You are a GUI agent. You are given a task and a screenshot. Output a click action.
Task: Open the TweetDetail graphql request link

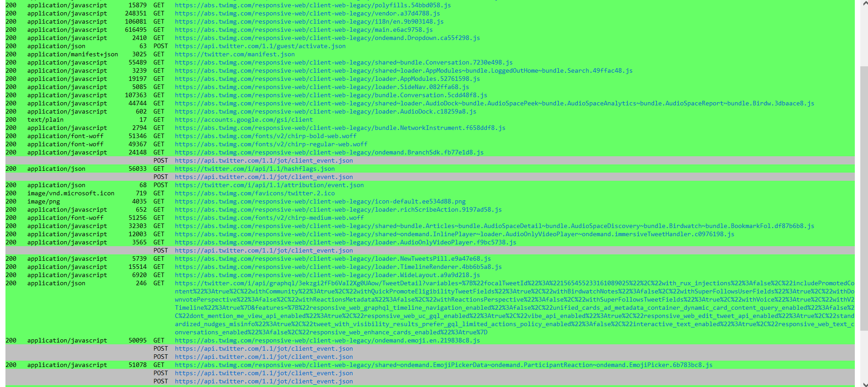point(515,308)
